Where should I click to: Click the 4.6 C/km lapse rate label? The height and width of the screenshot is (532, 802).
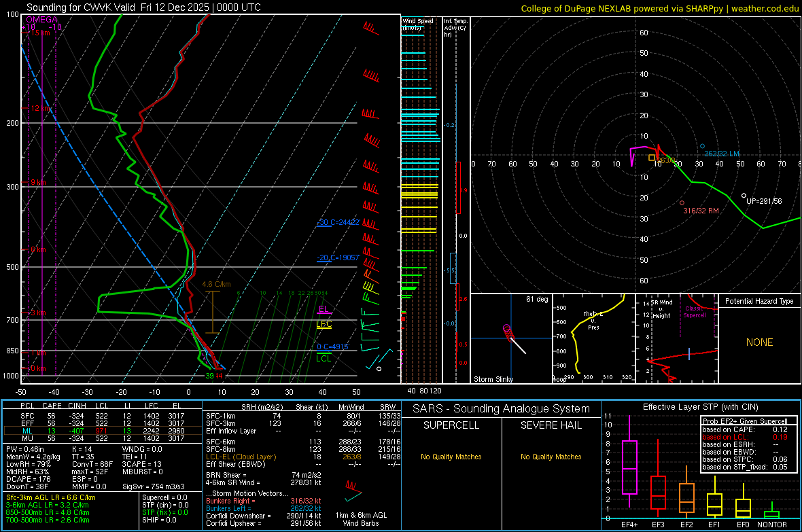click(216, 285)
